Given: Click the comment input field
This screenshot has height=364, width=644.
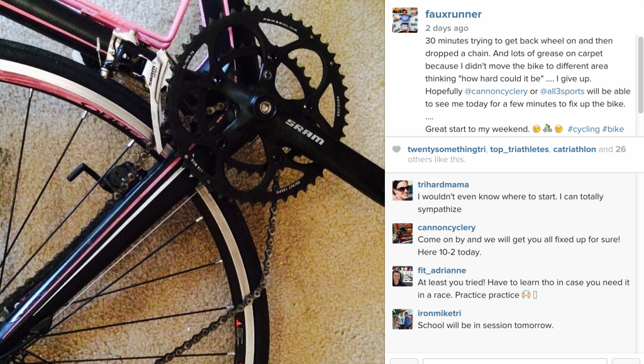Looking at the screenshot, I should tap(514, 361).
